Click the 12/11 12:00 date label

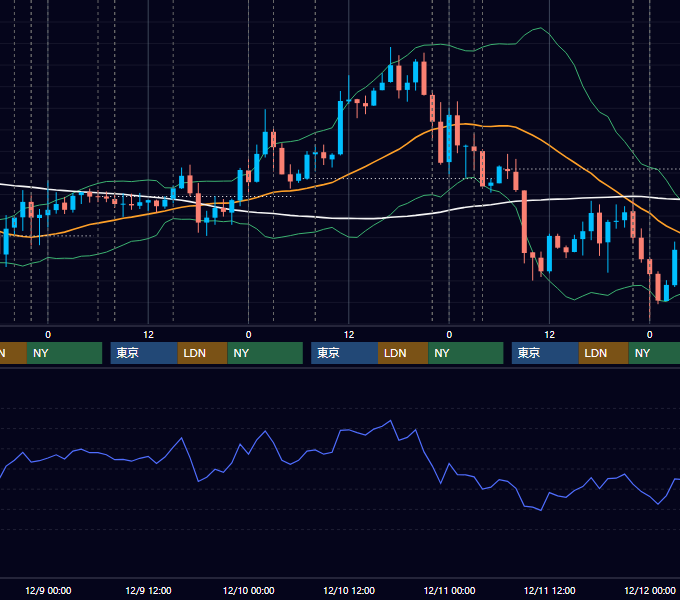[549, 590]
